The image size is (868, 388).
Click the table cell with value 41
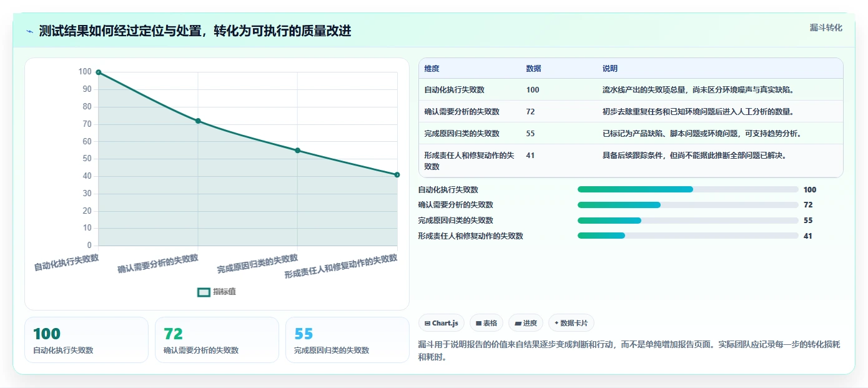[530, 156]
